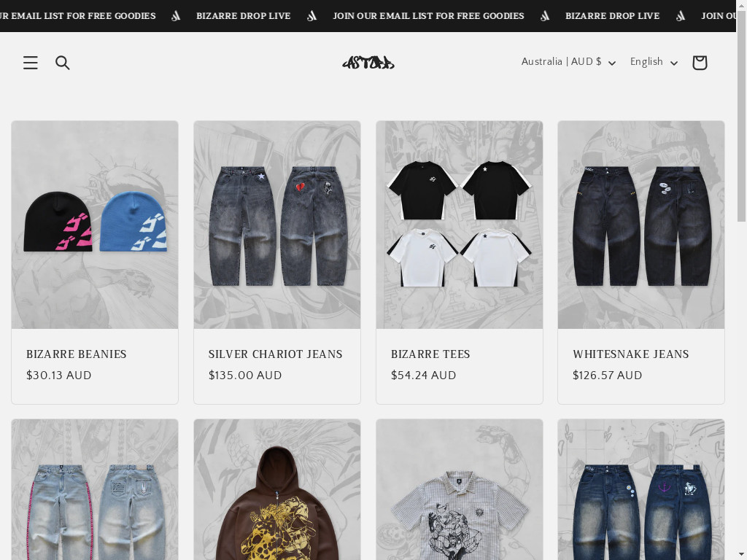Open the Bizarre Beanies product title

tap(76, 354)
